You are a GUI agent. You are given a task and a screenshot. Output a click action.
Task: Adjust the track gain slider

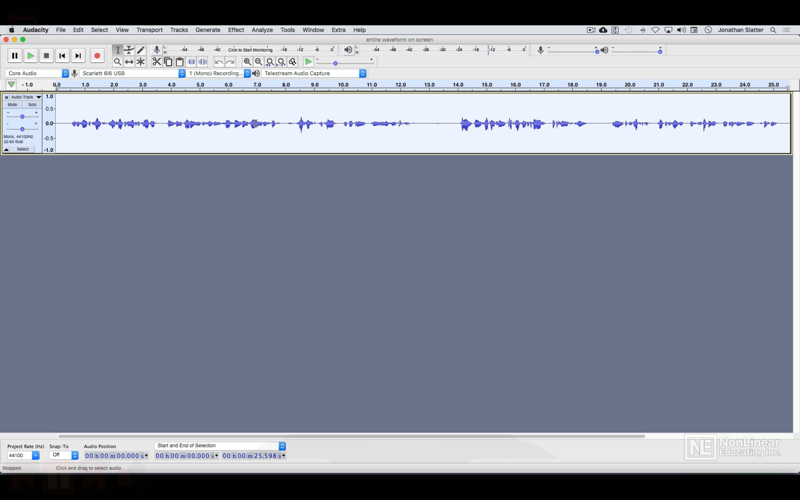click(22, 117)
